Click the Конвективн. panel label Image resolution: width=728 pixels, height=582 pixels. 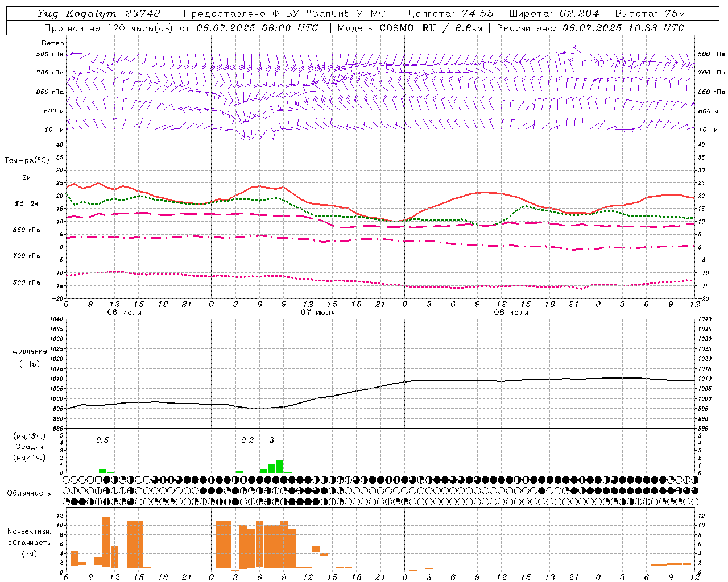click(29, 531)
